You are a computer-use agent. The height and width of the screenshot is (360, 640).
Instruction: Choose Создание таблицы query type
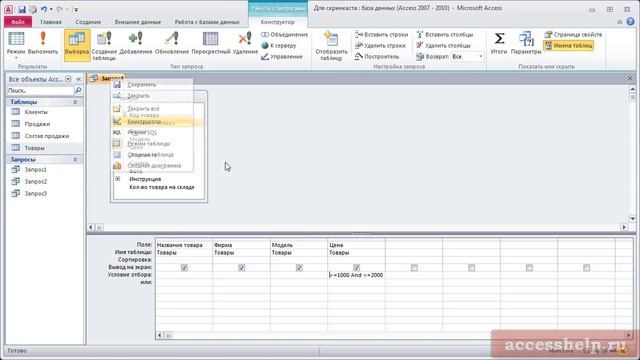[x=104, y=45]
